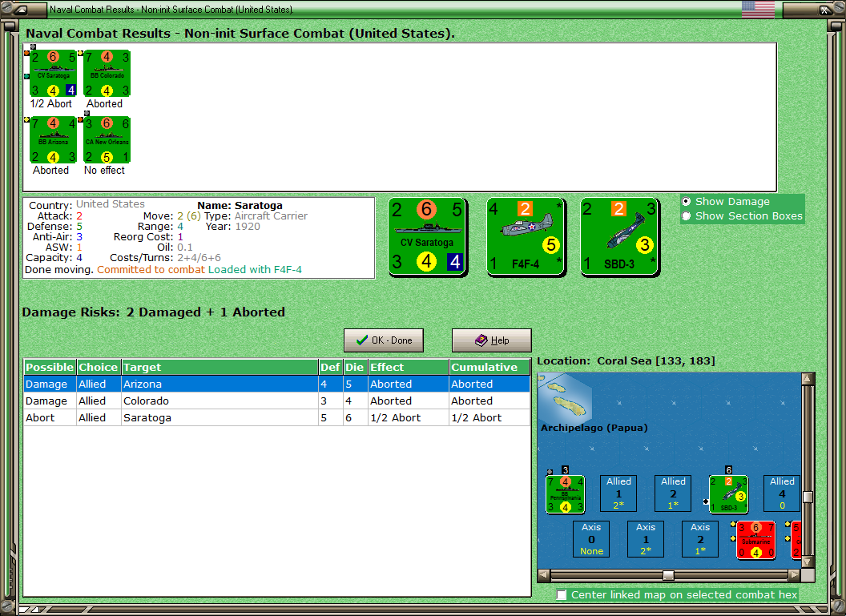Sort by the Choice column header

99,368
